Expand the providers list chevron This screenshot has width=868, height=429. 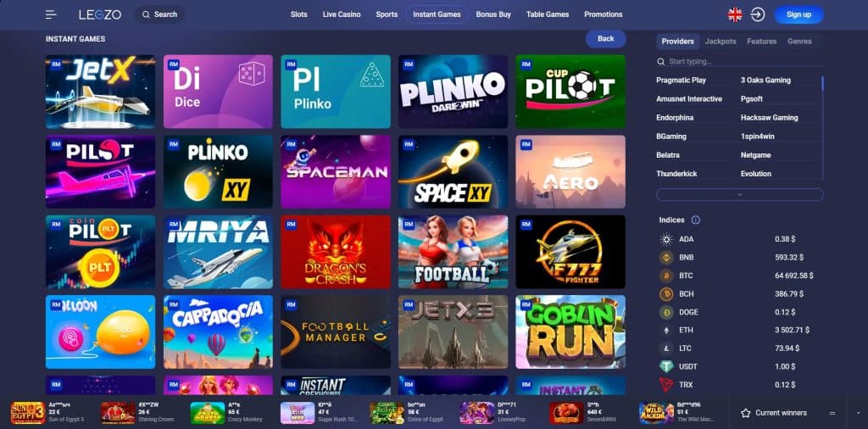[x=739, y=194]
